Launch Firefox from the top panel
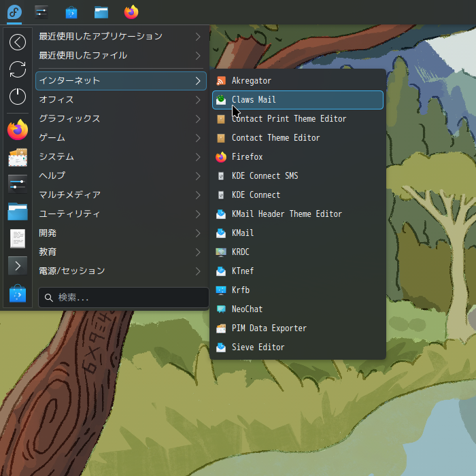This screenshot has width=476, height=476. 131,12
